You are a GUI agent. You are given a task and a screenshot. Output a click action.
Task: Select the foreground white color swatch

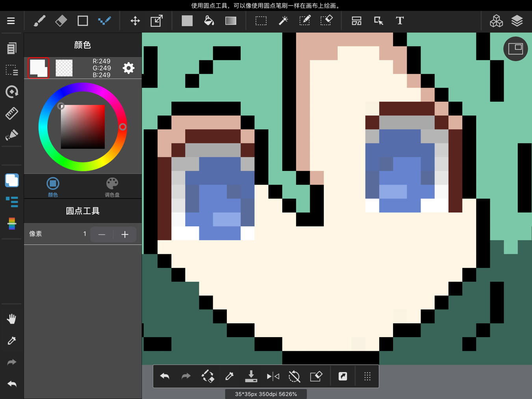[x=39, y=68]
